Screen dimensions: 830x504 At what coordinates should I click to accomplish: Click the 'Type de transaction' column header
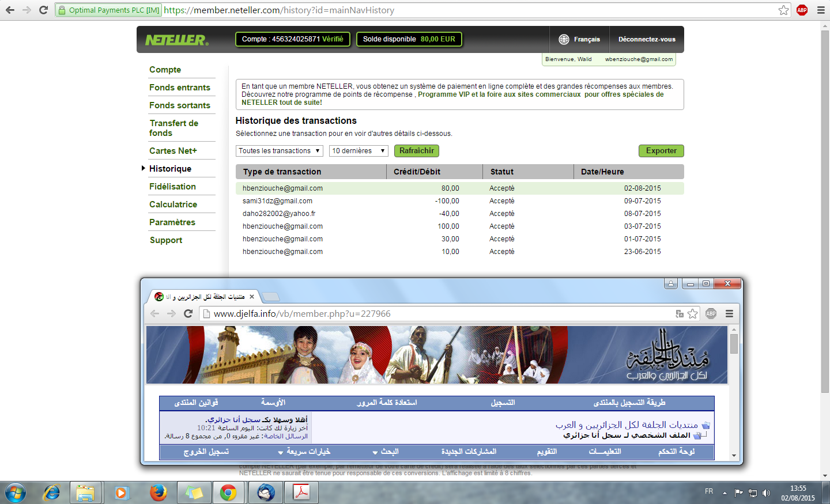coord(311,172)
